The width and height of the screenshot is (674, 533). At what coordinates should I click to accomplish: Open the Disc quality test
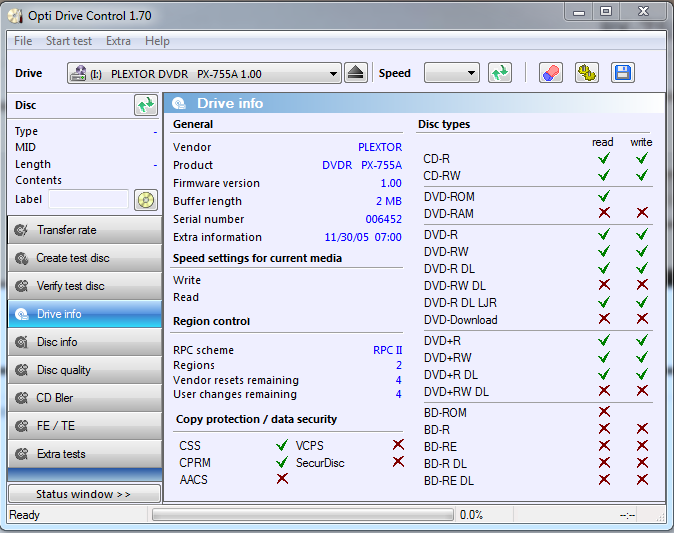coord(85,370)
